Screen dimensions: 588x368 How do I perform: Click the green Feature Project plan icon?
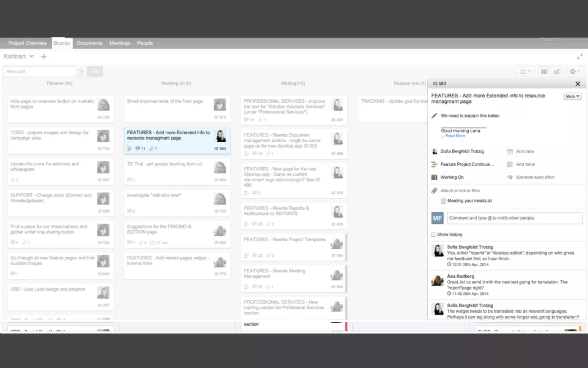pos(434,164)
